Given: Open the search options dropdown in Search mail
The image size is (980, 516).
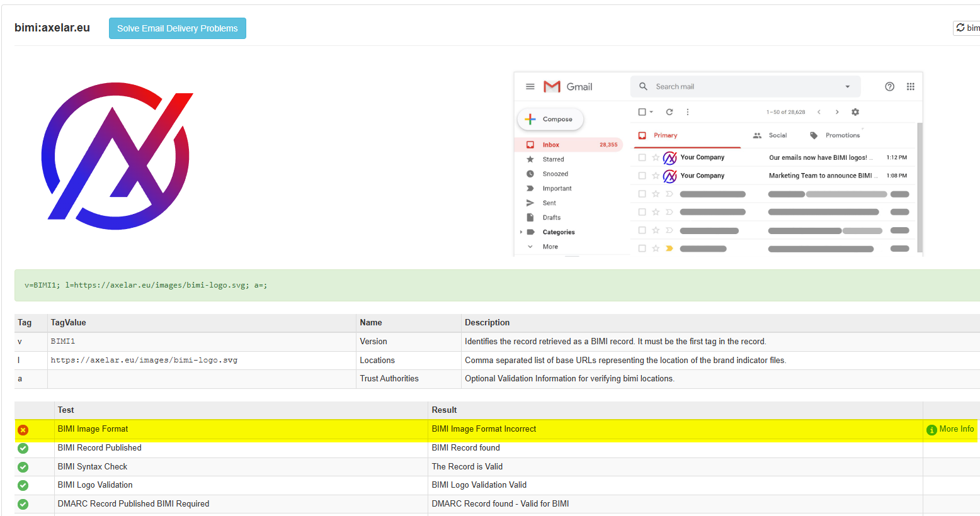Looking at the screenshot, I should [847, 87].
